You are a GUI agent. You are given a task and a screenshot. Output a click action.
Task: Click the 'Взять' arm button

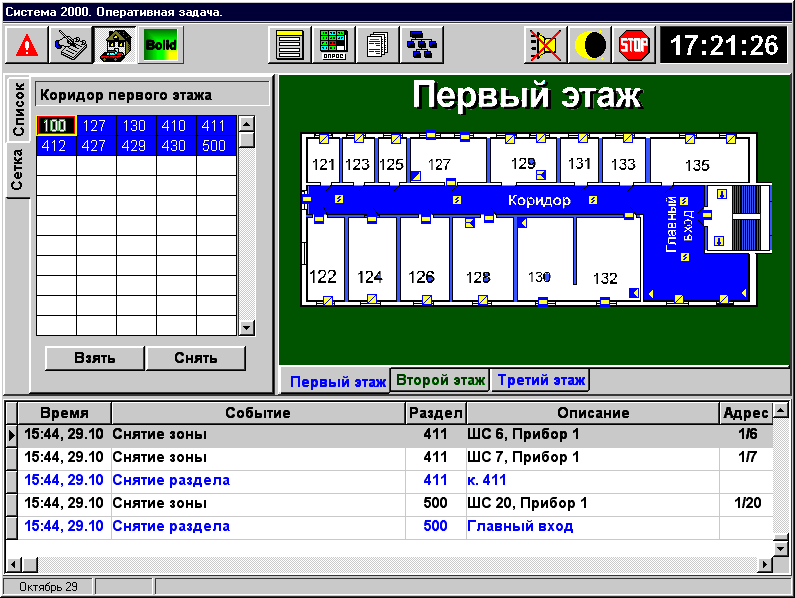coord(95,358)
